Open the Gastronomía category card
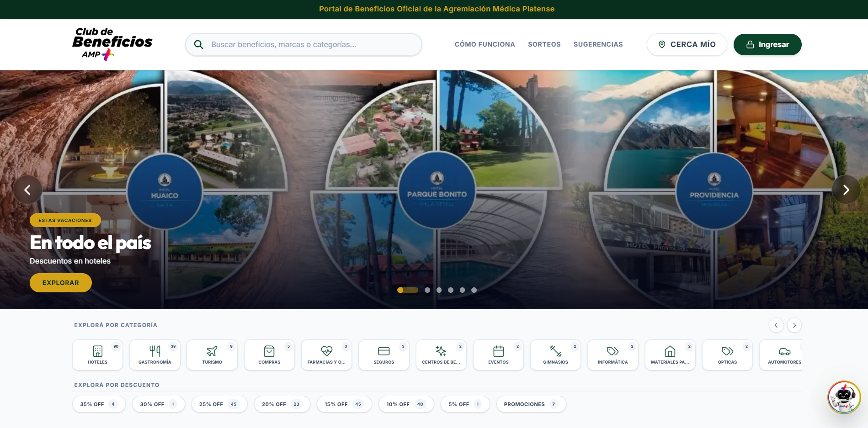868x428 pixels. (x=155, y=355)
